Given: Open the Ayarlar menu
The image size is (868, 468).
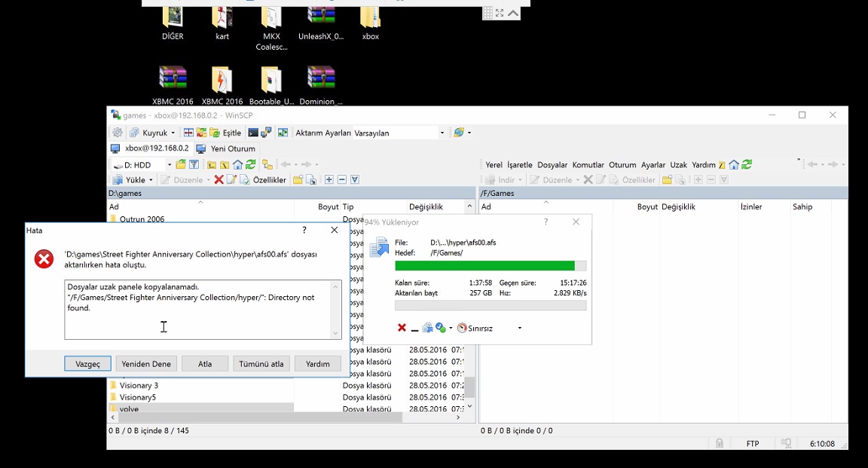Looking at the screenshot, I should tap(653, 164).
